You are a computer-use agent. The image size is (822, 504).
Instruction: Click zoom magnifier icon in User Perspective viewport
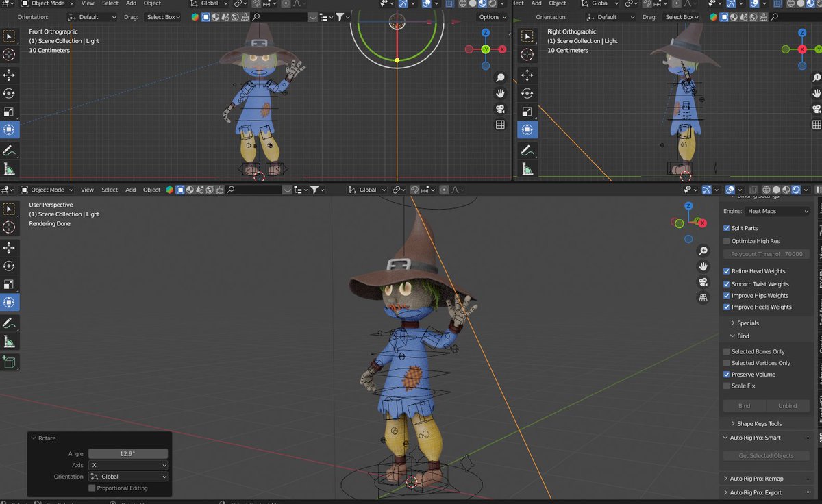click(x=703, y=251)
